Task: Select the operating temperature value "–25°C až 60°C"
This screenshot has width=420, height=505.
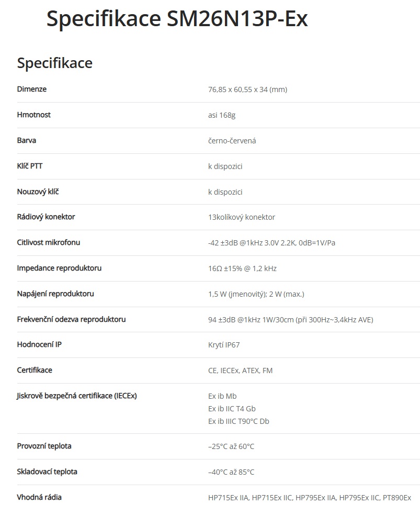Action: coord(231,446)
